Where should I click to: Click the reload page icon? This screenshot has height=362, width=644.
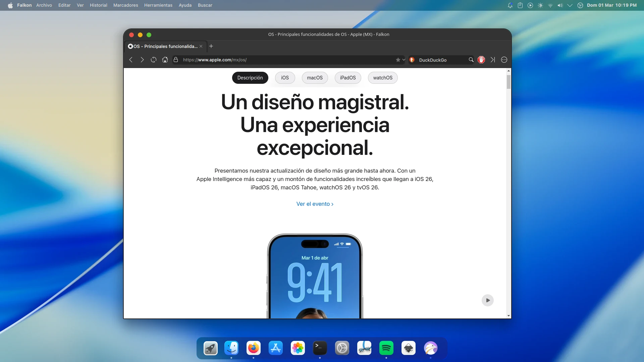[x=154, y=60]
